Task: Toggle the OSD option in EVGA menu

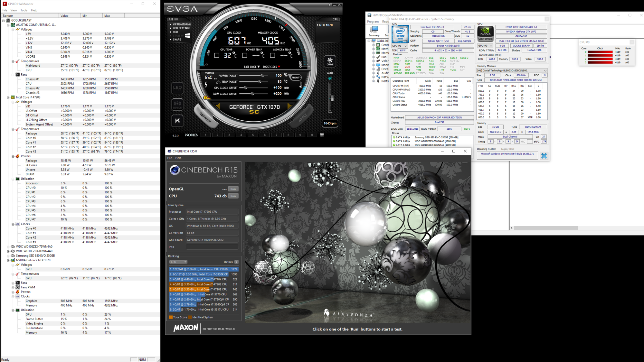Action: pyautogui.click(x=174, y=32)
